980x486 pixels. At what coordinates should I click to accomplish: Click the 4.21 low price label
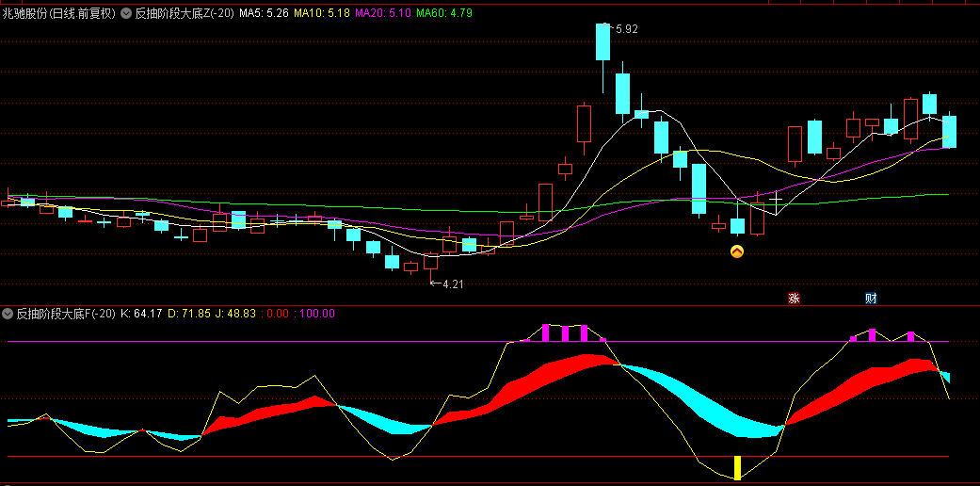(x=452, y=283)
